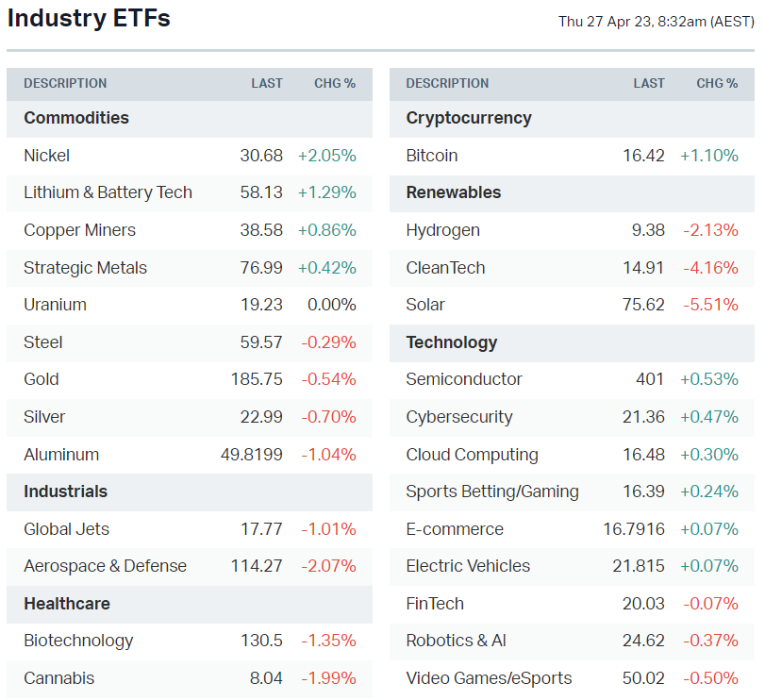The height and width of the screenshot is (700, 765).
Task: Click the Gold ETF row
Action: coord(42,379)
